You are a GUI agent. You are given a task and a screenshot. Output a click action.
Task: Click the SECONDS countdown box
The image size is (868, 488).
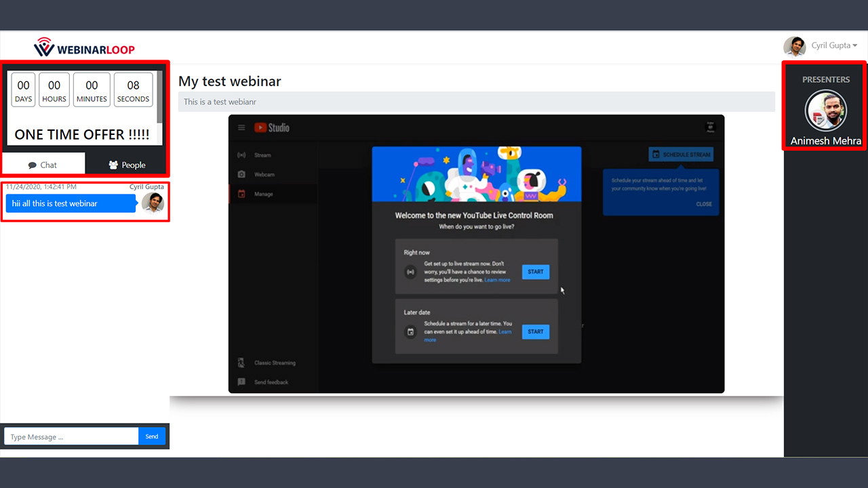coord(133,90)
